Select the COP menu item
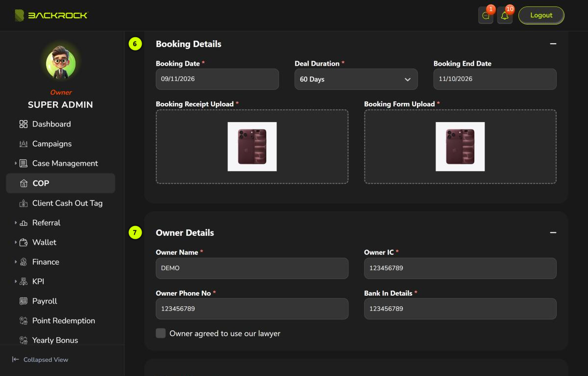 [x=60, y=183]
